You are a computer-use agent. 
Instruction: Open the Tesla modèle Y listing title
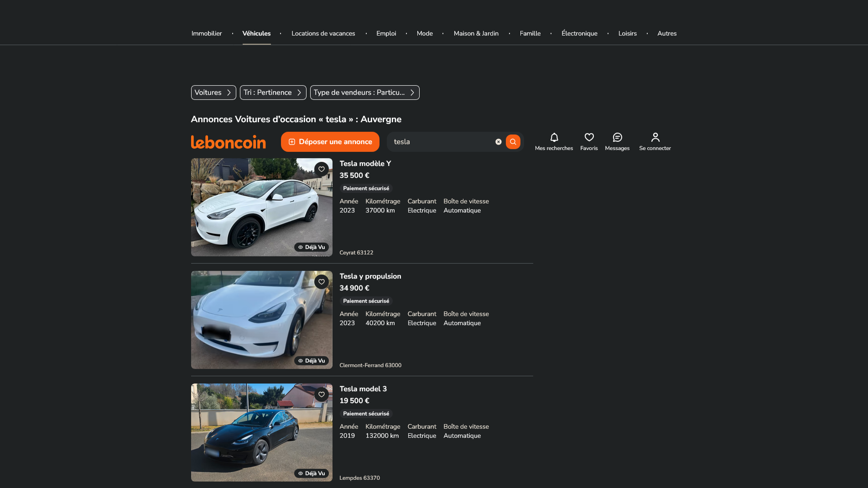click(365, 164)
